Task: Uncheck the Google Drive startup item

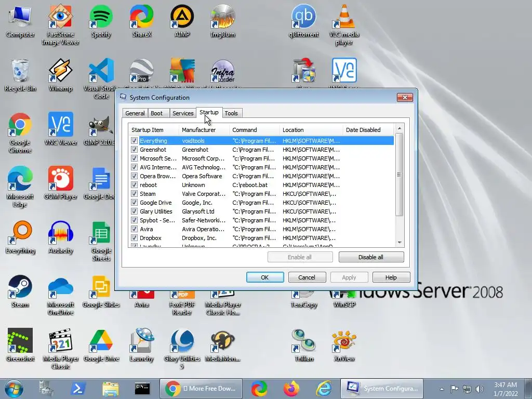Action: pos(135,202)
